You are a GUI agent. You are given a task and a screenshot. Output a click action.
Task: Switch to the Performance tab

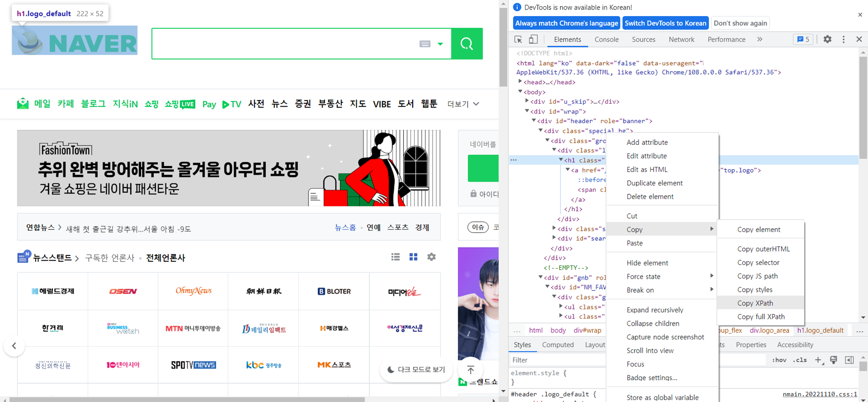[727, 39]
